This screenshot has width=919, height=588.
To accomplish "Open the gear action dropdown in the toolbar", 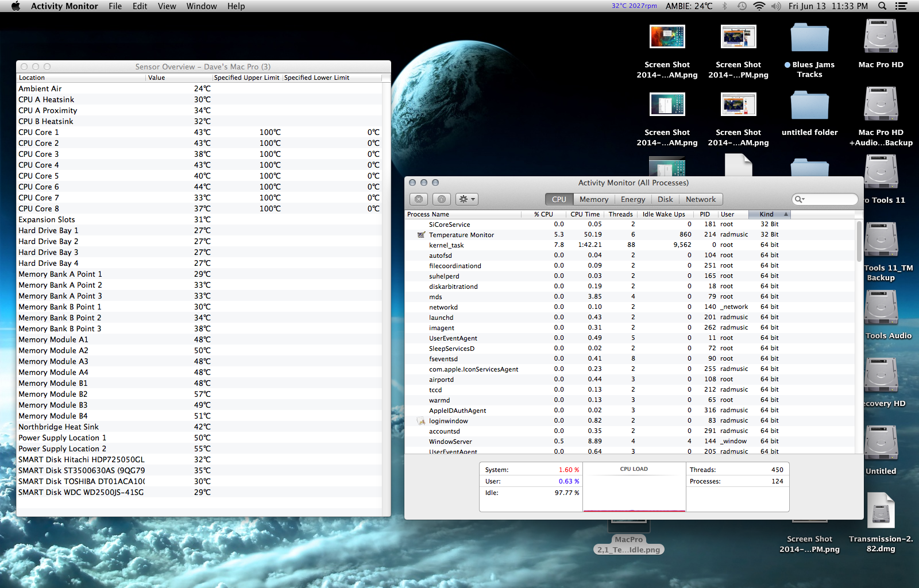I will 466,199.
